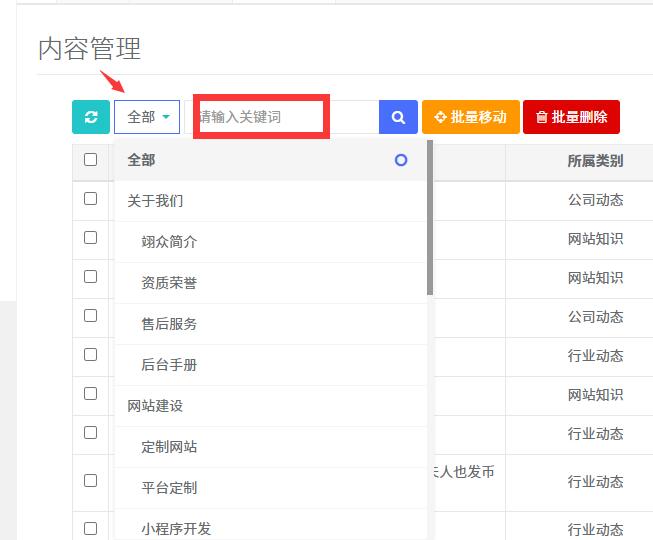
Task: Check the second row checkbox
Action: pyautogui.click(x=91, y=238)
